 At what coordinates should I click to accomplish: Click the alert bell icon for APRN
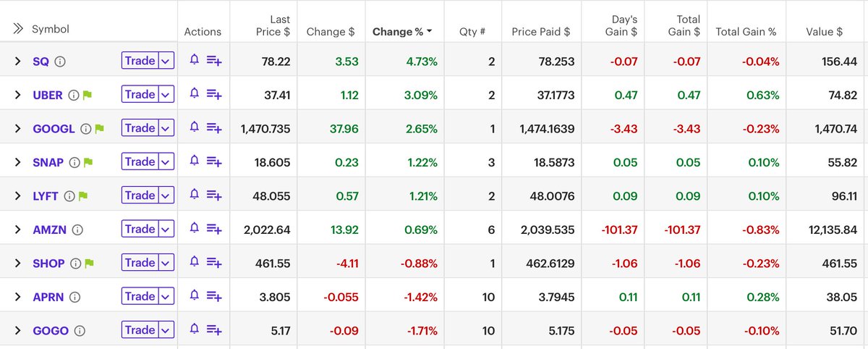194,296
